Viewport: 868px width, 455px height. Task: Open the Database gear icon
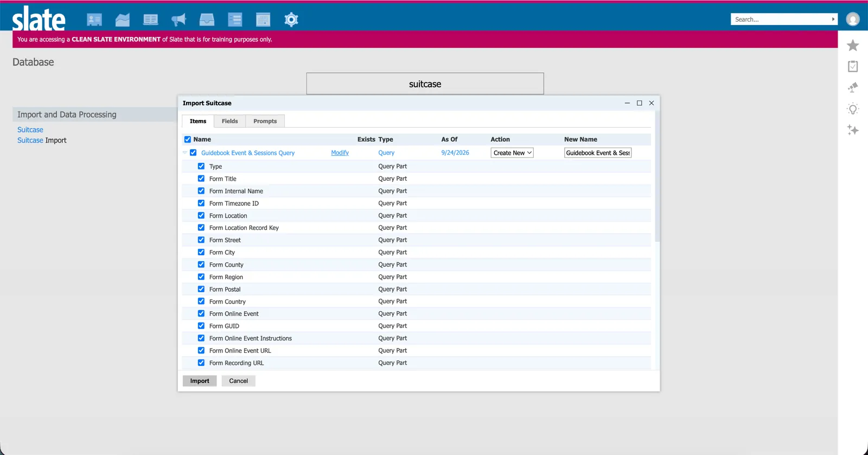pyautogui.click(x=291, y=20)
